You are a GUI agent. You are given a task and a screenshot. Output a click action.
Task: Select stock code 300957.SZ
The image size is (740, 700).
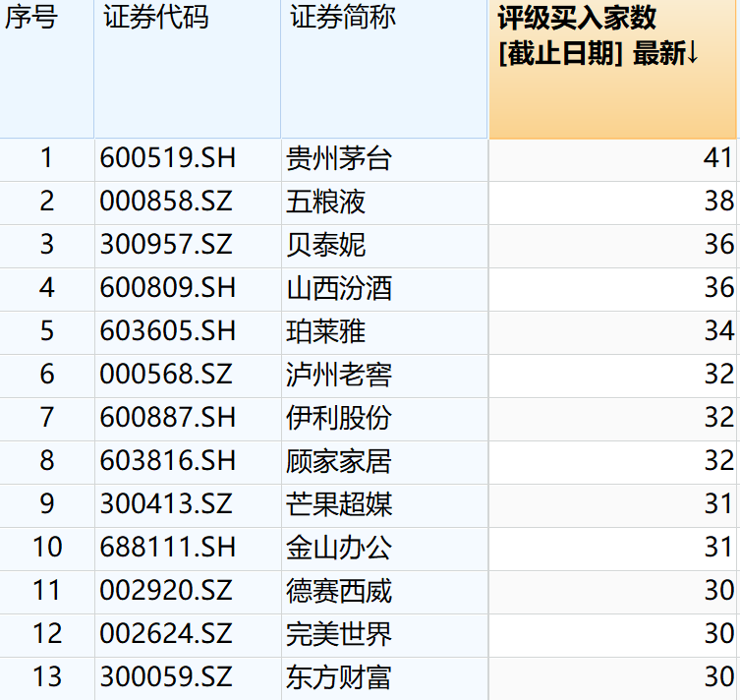tap(166, 245)
